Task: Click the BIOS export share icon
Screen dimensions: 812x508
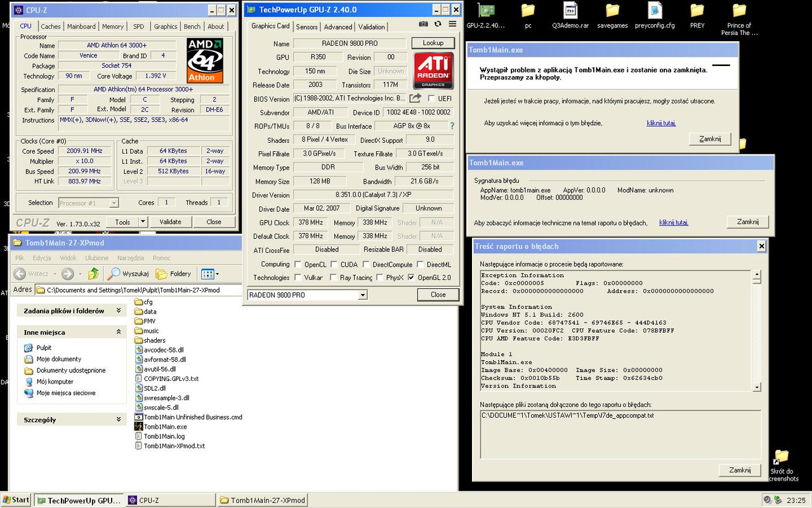Action: pos(415,98)
